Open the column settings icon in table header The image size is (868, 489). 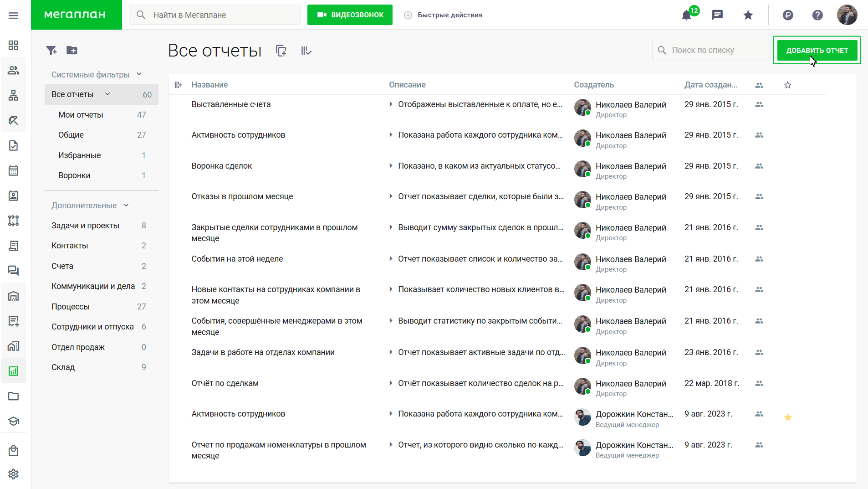click(178, 85)
